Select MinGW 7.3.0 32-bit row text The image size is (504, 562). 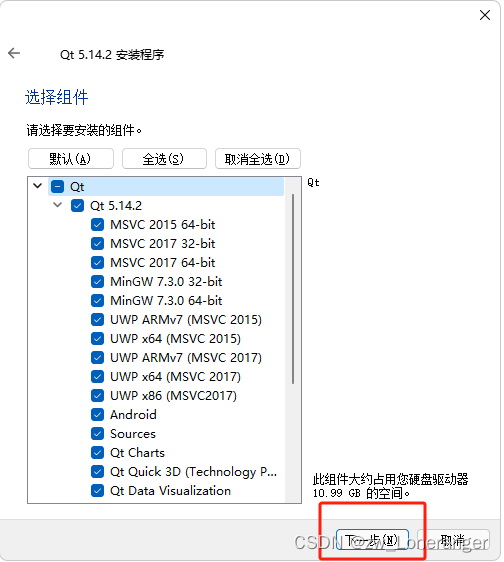pos(166,282)
